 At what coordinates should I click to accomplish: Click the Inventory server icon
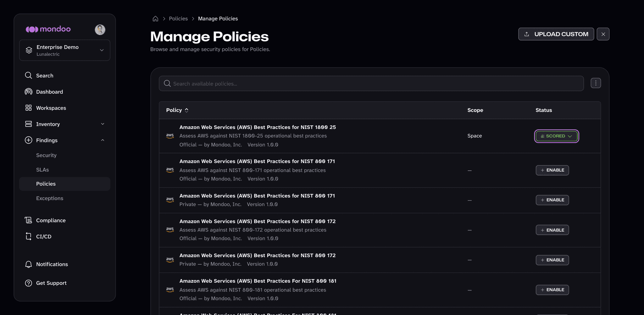(28, 124)
